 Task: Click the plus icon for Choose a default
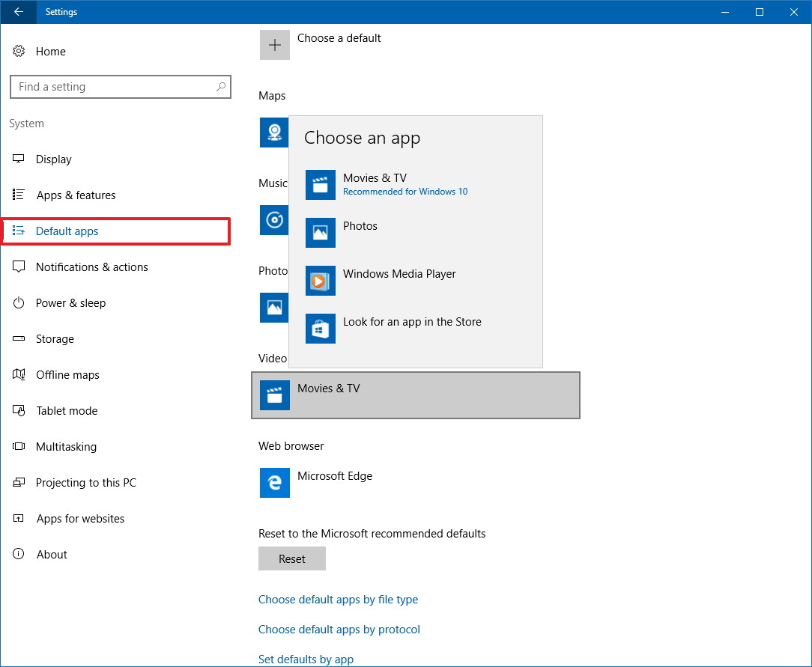pyautogui.click(x=274, y=45)
